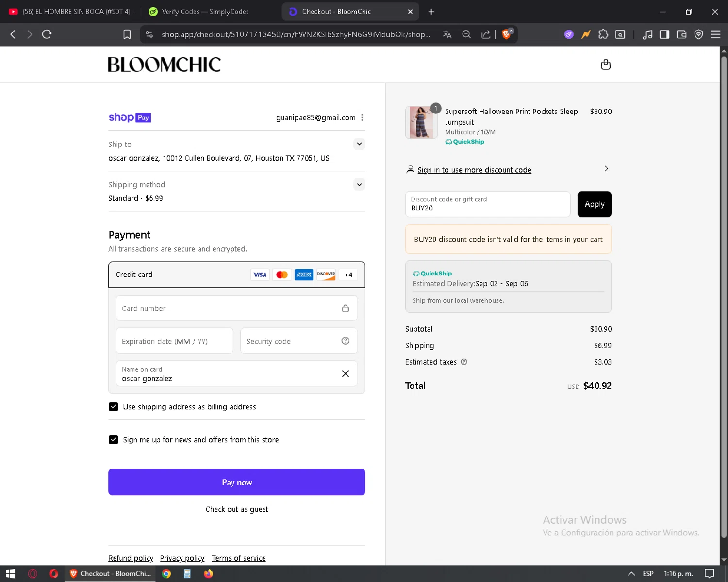This screenshot has height=582, width=728.
Task: Click the +4 more card types badge
Action: (348, 275)
